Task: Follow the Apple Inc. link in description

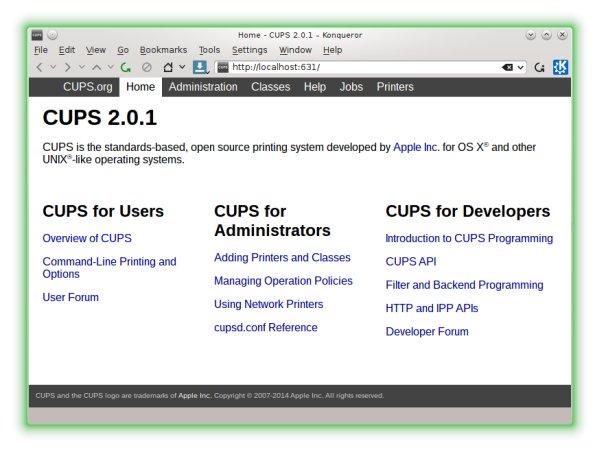Action: point(416,147)
